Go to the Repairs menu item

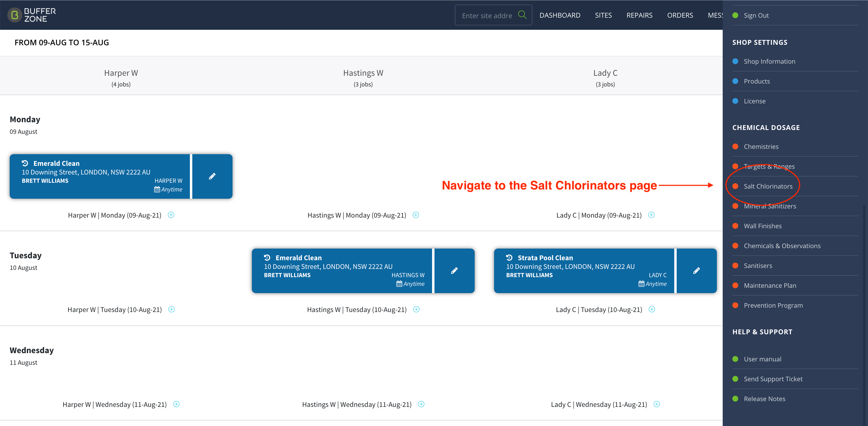point(639,15)
